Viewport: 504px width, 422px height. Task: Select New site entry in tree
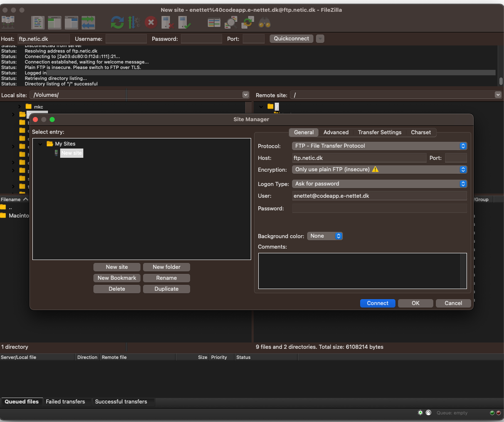tap(72, 153)
